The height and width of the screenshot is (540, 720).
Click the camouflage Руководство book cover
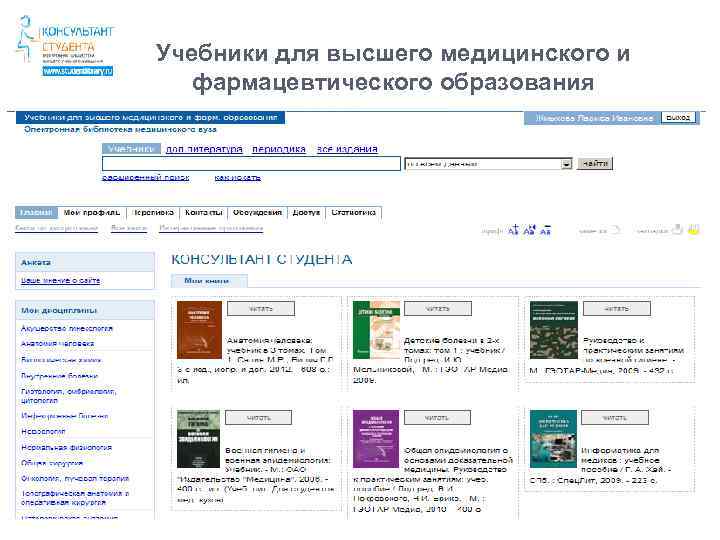[x=554, y=330]
